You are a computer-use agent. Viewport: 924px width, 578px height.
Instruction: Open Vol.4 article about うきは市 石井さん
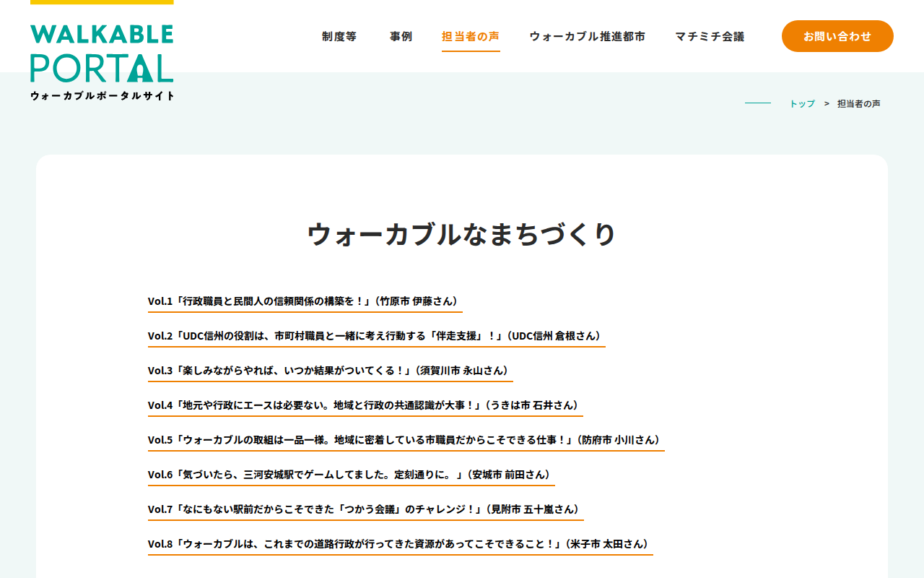pos(365,405)
